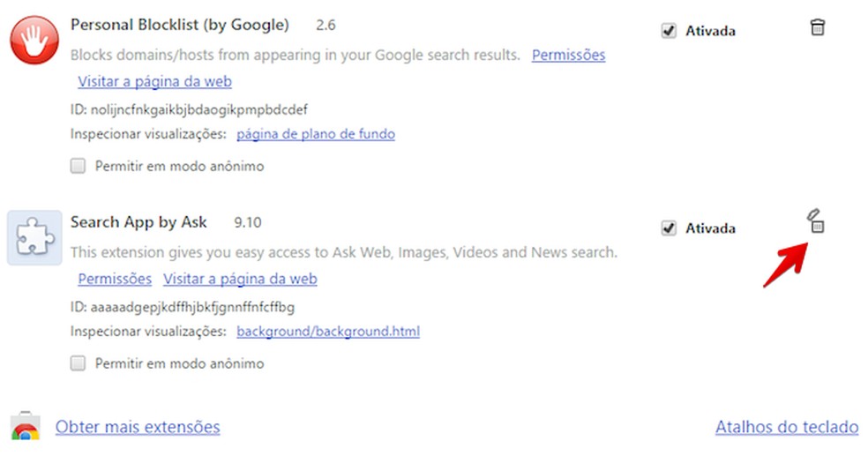Click the Personal Blocklist (by Google) title
Image resolution: width=868 pixels, height=456 pixels.
(x=179, y=25)
